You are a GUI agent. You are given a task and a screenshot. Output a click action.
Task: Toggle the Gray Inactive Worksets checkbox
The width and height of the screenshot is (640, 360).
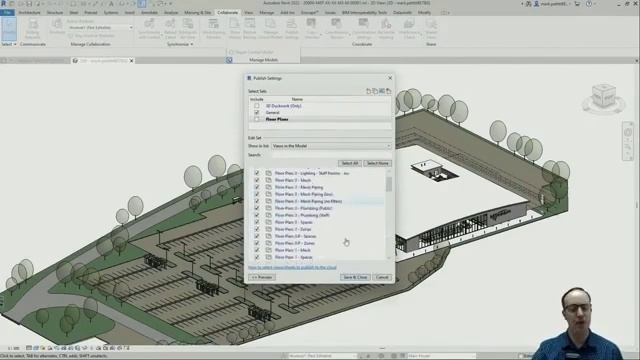click(71, 36)
